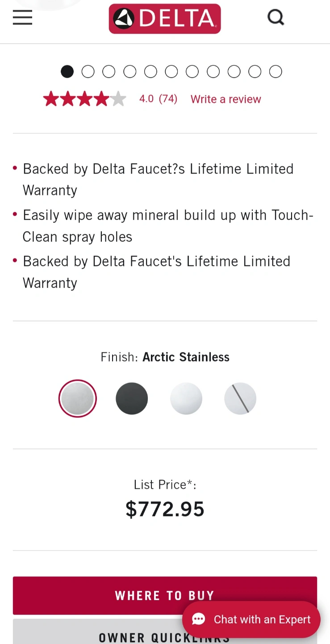This screenshot has width=330, height=644.
Task: Jump to the sixth carousel dot
Action: click(171, 72)
